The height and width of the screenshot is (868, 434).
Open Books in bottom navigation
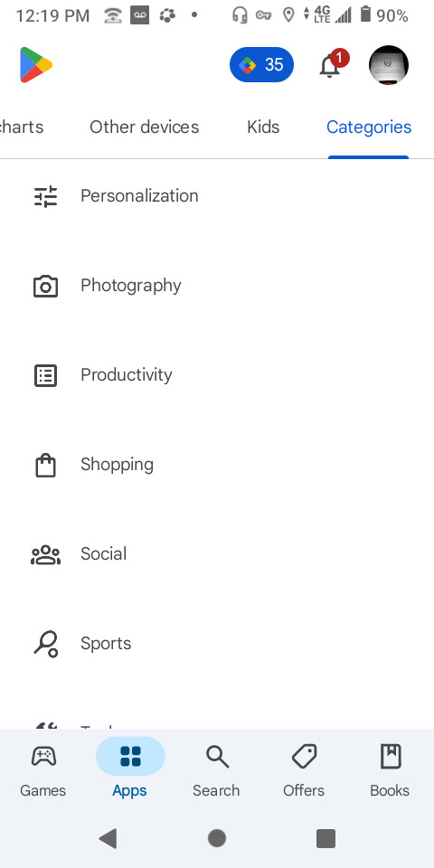(x=390, y=770)
